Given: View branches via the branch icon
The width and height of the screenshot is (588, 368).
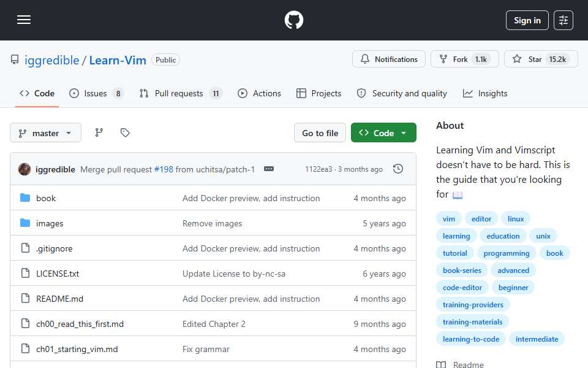Looking at the screenshot, I should pyautogui.click(x=99, y=132).
